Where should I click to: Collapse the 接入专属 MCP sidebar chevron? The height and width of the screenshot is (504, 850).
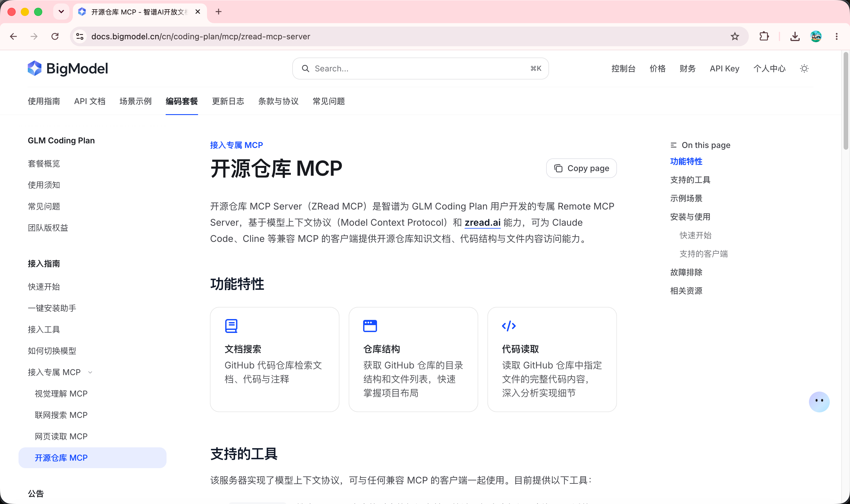(90, 373)
